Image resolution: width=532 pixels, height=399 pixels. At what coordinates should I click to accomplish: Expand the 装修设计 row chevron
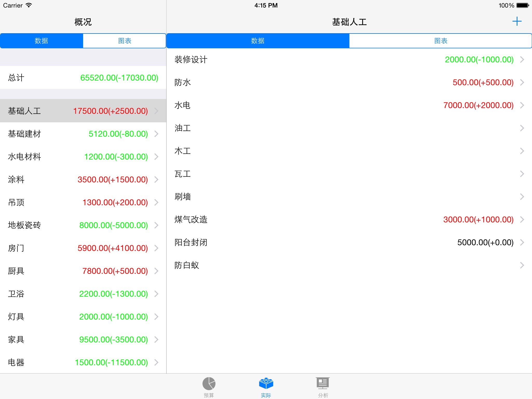coord(522,59)
